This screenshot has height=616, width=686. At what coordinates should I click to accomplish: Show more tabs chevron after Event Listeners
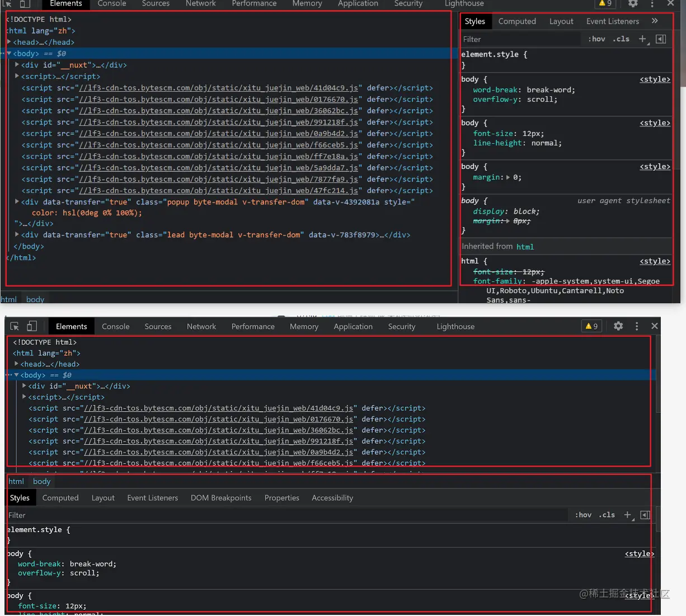pos(655,21)
